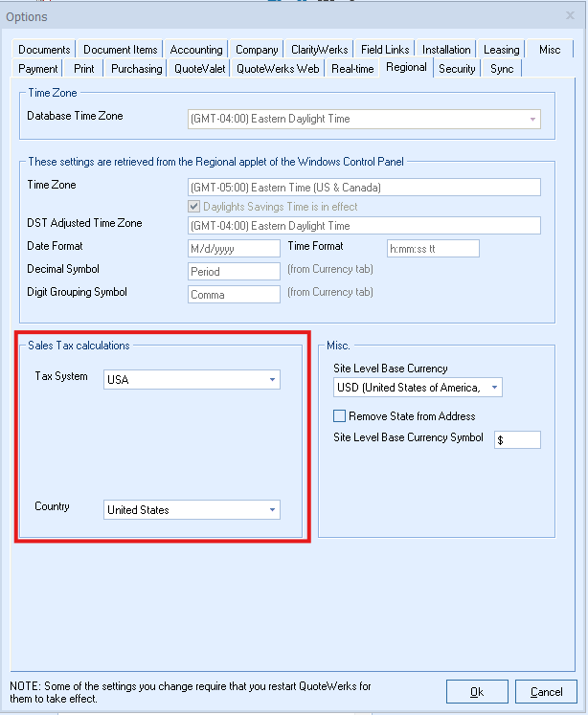Select the QuoteValet tab
The height and width of the screenshot is (715, 588).
[x=199, y=68]
